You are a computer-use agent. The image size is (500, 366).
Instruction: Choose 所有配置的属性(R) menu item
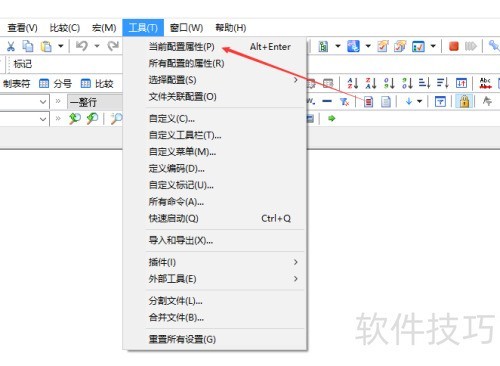coord(215,63)
